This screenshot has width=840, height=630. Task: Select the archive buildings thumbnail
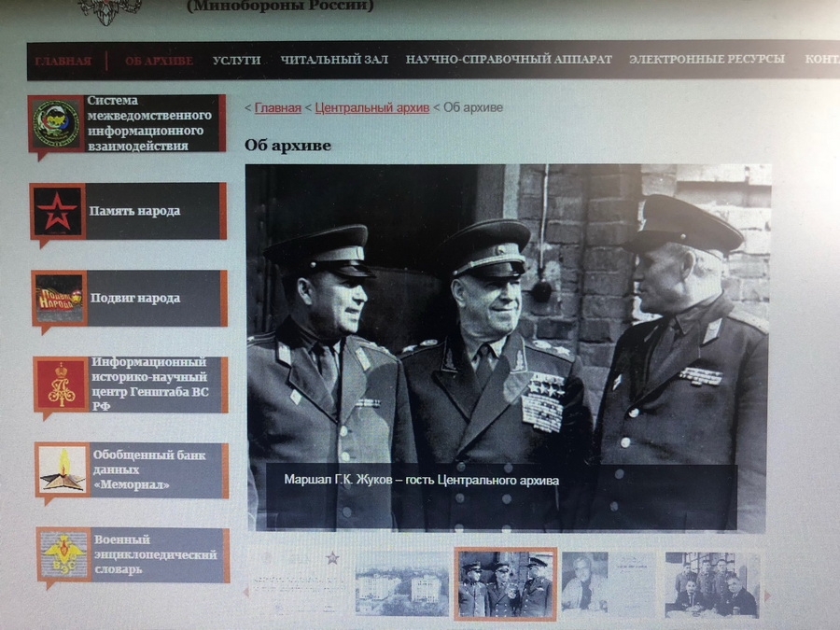pyautogui.click(x=401, y=584)
